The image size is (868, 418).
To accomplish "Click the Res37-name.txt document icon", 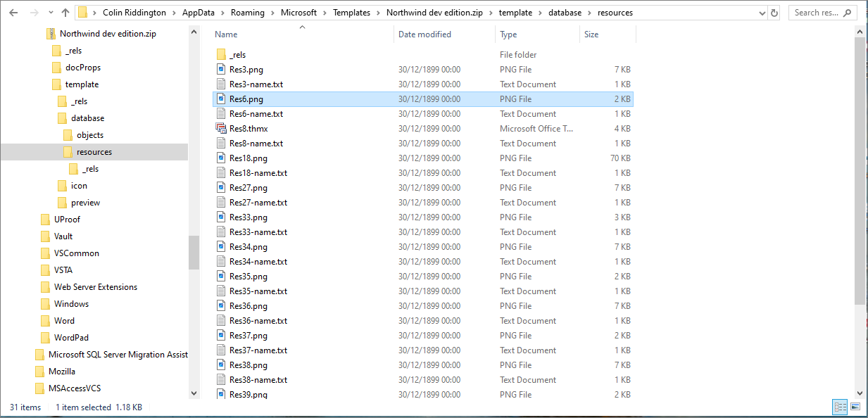I will pos(221,350).
